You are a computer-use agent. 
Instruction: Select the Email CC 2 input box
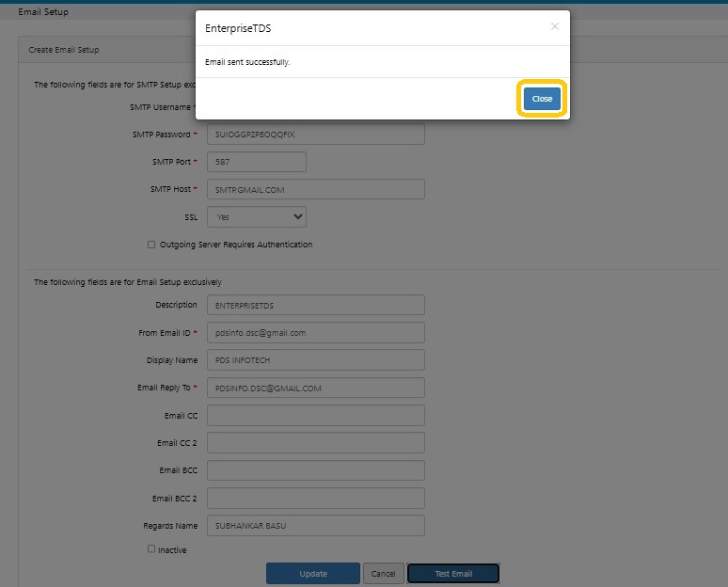(315, 442)
